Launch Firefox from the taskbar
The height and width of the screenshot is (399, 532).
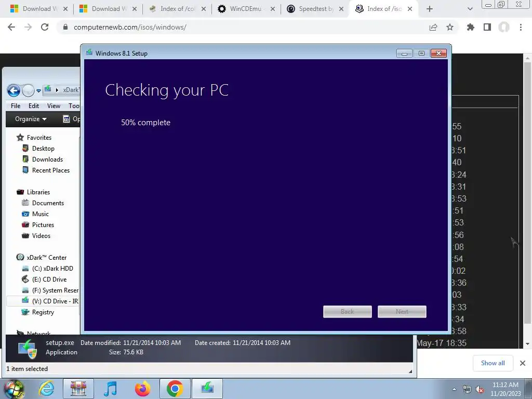(x=142, y=389)
